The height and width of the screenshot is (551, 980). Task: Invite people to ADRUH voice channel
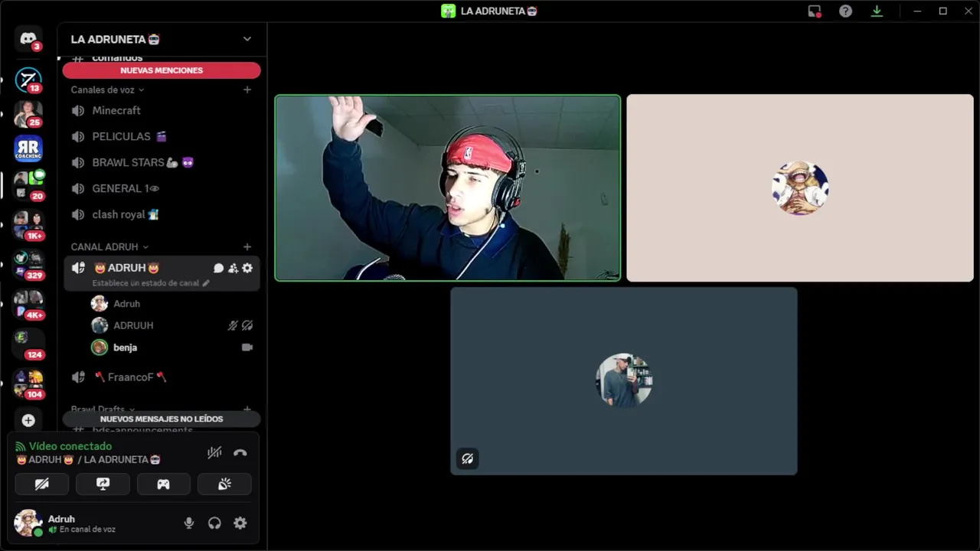(x=233, y=268)
